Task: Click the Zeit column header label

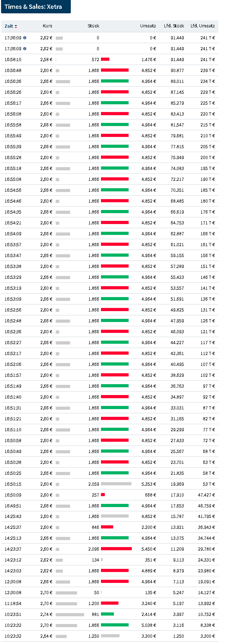Action: point(9,26)
